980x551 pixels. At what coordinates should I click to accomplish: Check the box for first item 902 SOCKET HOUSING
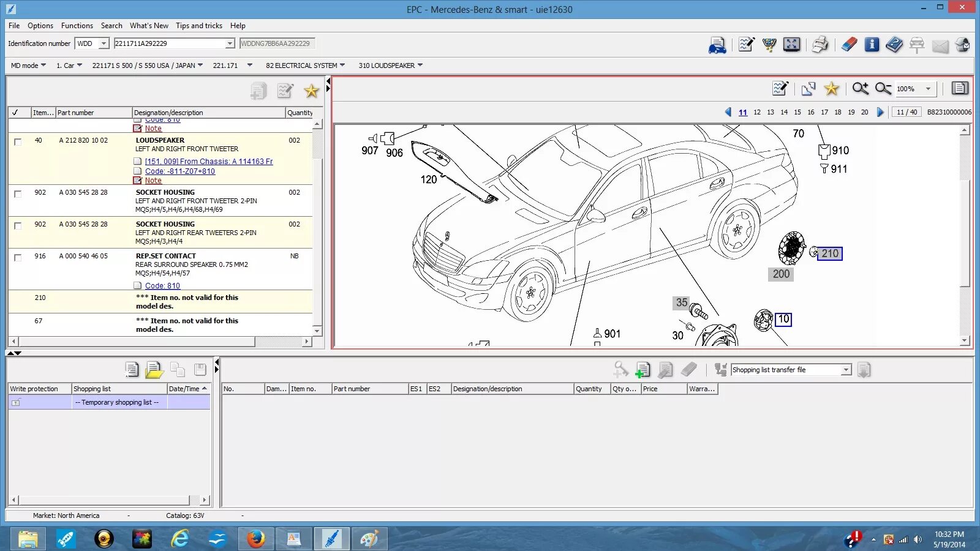click(18, 193)
